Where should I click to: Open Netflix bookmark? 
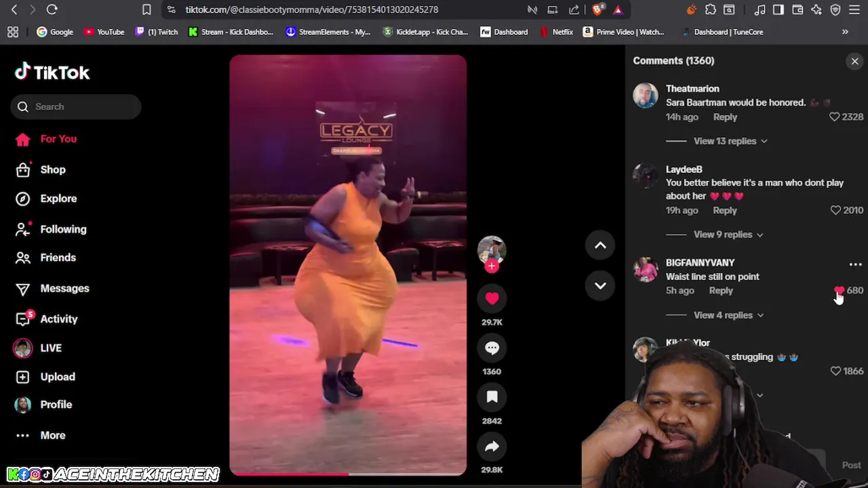[556, 32]
